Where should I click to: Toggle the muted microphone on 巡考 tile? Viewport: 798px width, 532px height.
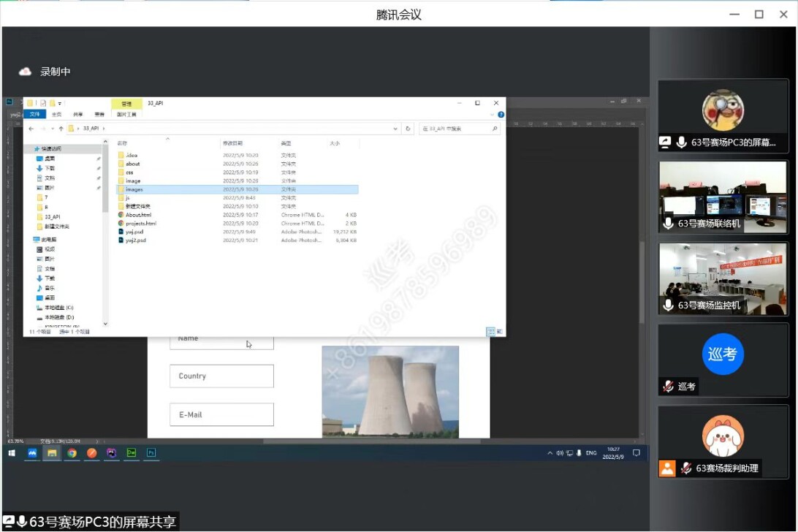click(668, 387)
